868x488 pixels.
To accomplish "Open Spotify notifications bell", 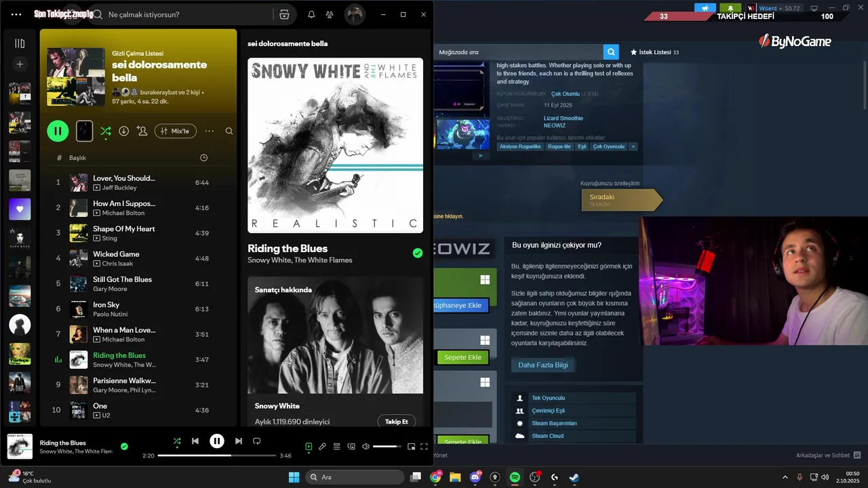I will (x=311, y=14).
